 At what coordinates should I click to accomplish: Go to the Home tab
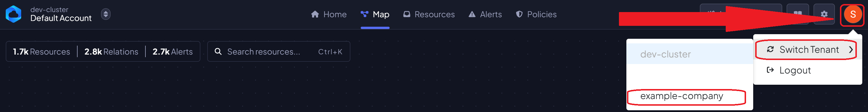329,14
